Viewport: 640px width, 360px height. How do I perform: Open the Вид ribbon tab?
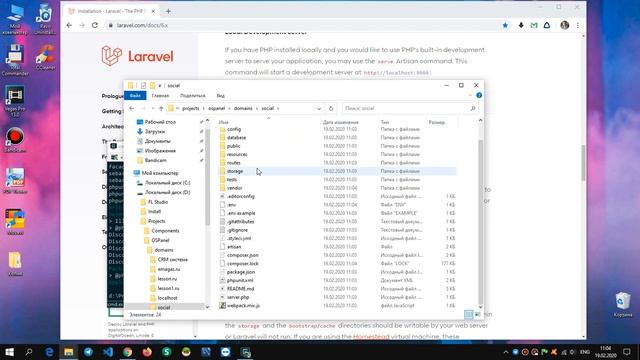pyautogui.click(x=220, y=96)
